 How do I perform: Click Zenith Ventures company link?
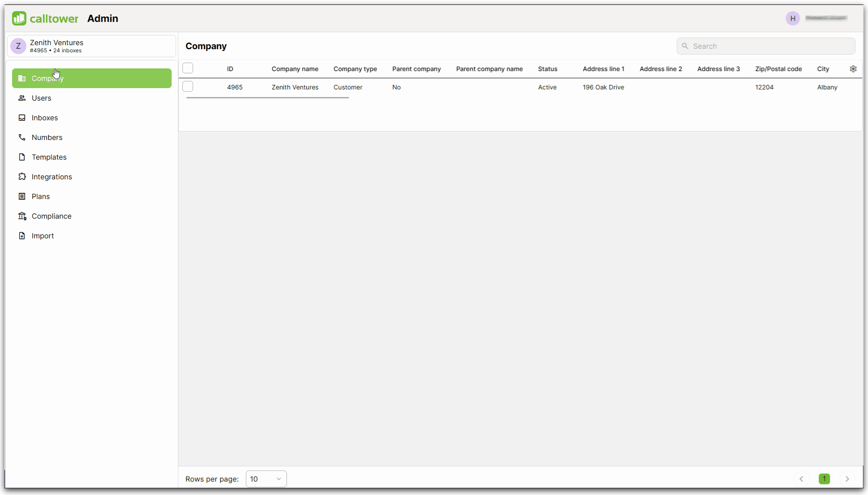pos(295,87)
